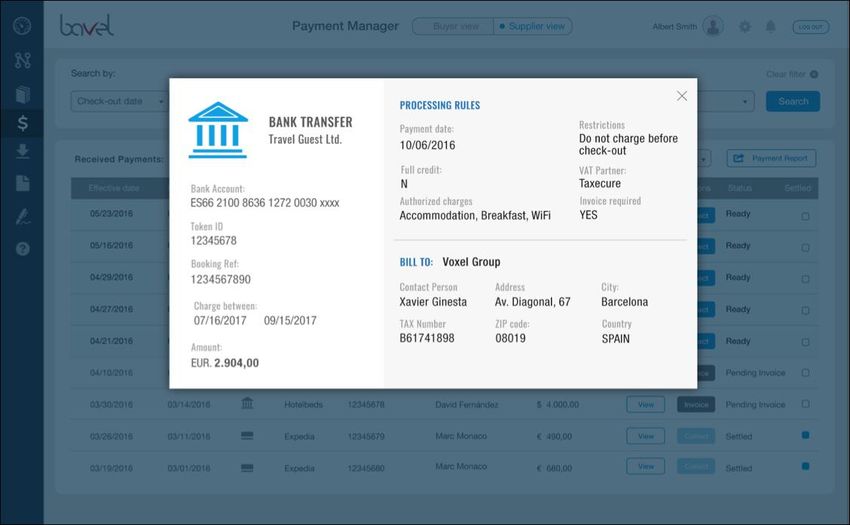
Task: Click the Search button
Action: point(793,101)
